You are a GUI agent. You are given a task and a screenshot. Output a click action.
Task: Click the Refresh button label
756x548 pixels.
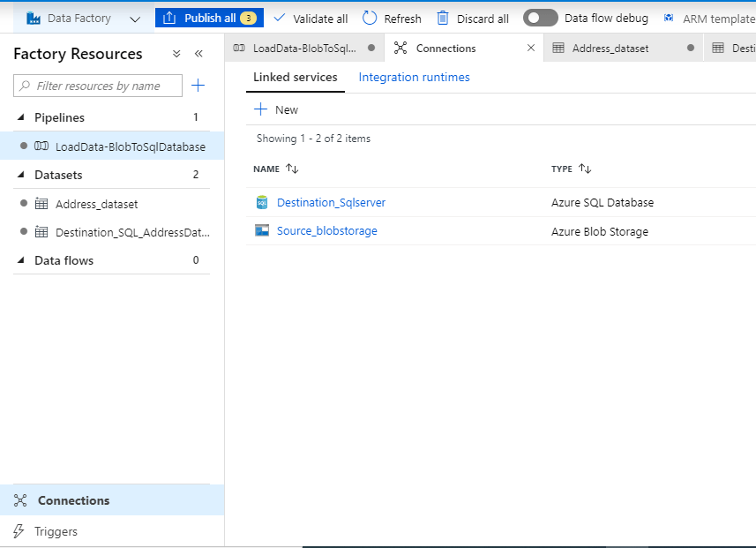point(402,19)
